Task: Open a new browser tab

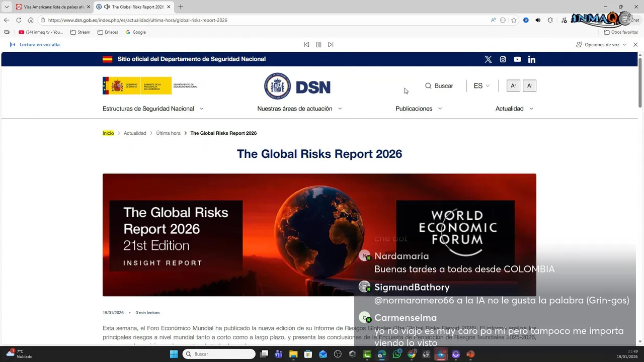Action: [181, 7]
